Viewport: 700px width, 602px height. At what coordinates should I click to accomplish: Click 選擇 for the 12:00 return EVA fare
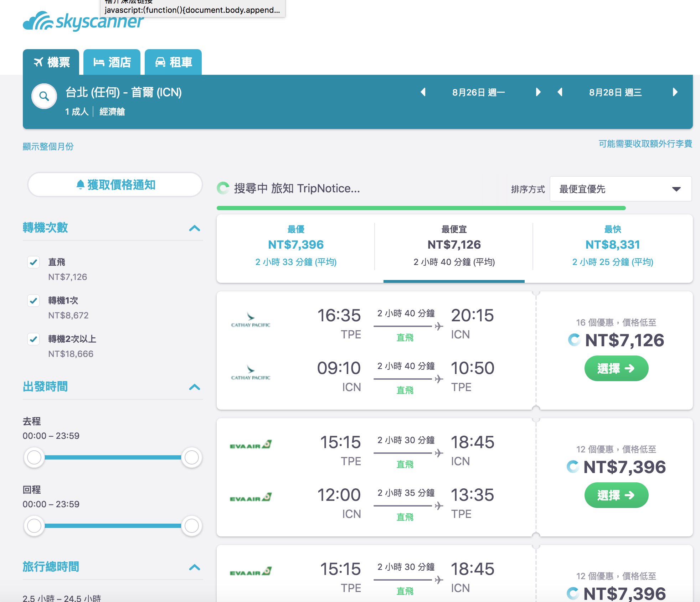click(x=616, y=495)
